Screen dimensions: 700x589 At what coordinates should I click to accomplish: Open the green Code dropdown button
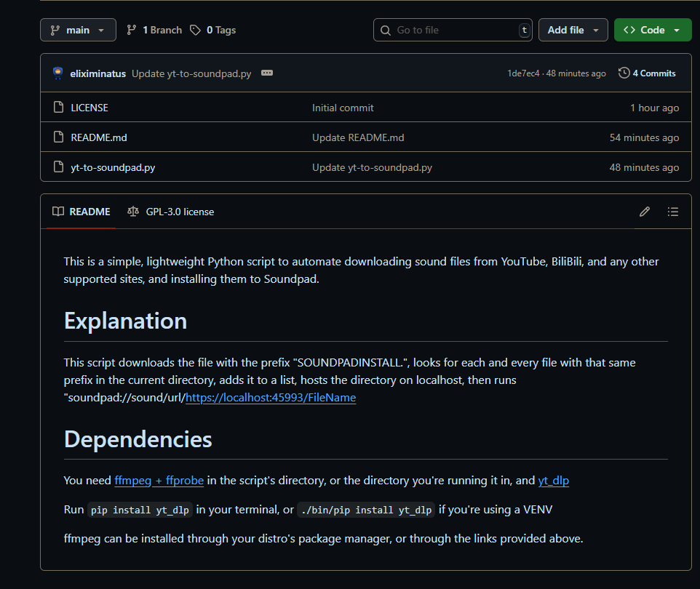coord(652,30)
